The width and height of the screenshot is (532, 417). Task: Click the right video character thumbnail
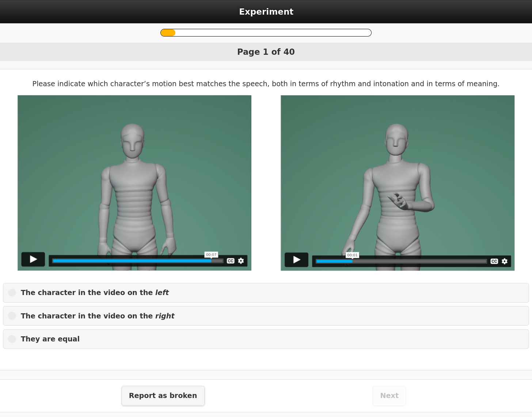click(398, 183)
